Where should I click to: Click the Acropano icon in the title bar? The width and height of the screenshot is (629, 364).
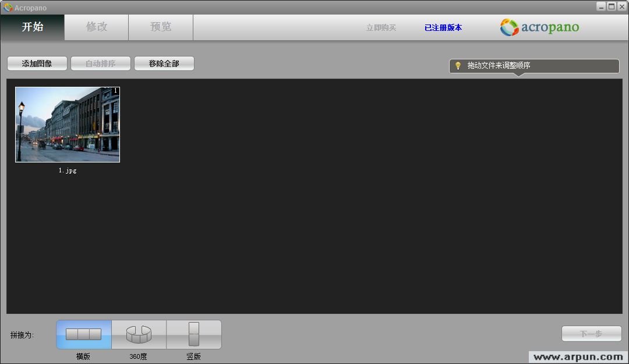click(7, 7)
